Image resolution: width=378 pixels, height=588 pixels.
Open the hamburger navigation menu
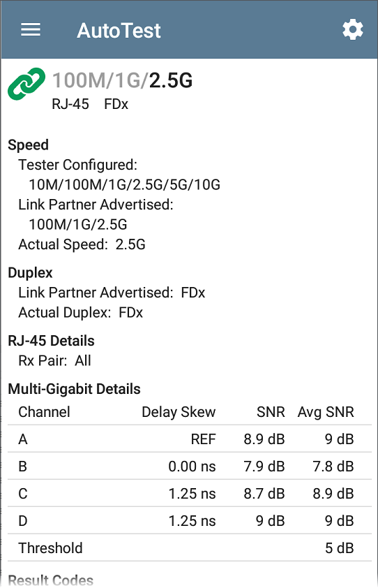click(x=31, y=29)
